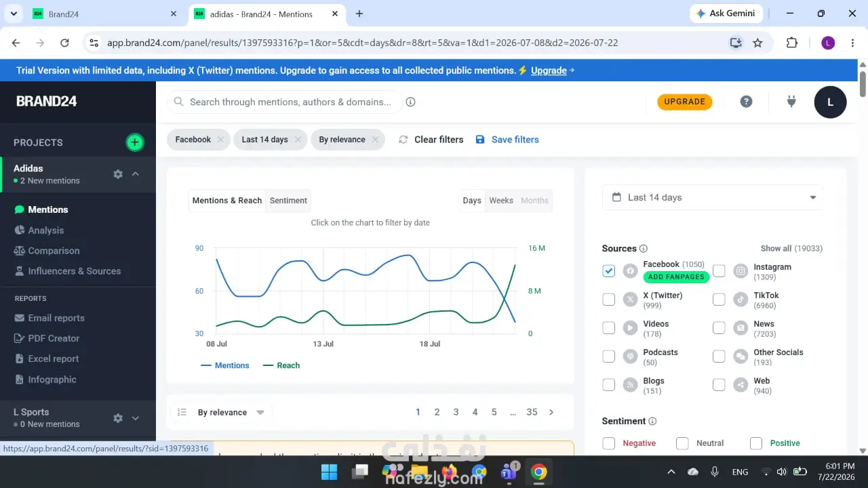Expand the L Sports project chevron

[136, 418]
